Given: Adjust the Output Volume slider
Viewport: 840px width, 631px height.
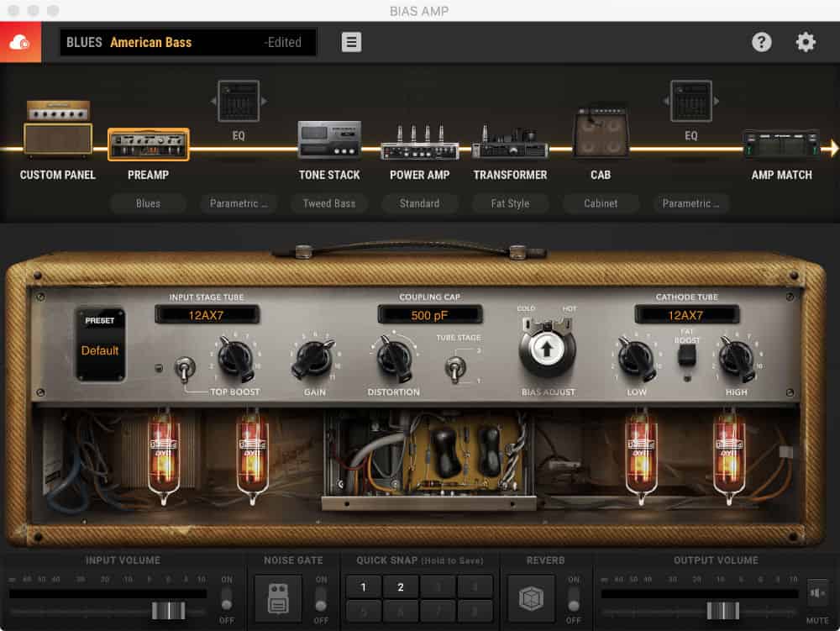Looking at the screenshot, I should pos(721,609).
